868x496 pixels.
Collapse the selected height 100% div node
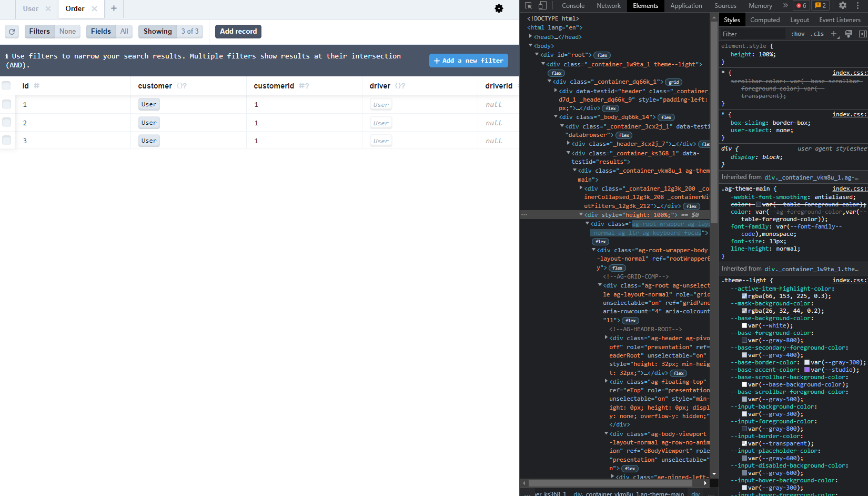point(581,214)
